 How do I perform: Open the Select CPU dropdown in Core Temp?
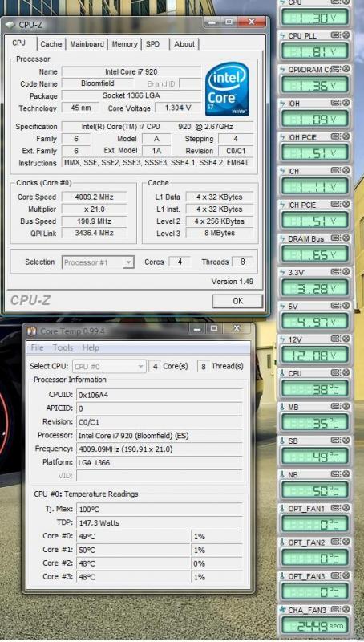coord(109,366)
